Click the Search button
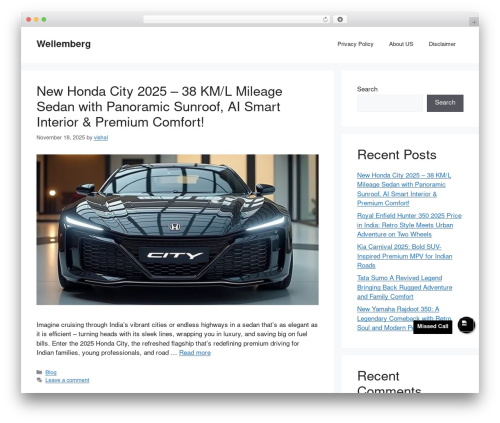The image size is (500, 423). 445,103
